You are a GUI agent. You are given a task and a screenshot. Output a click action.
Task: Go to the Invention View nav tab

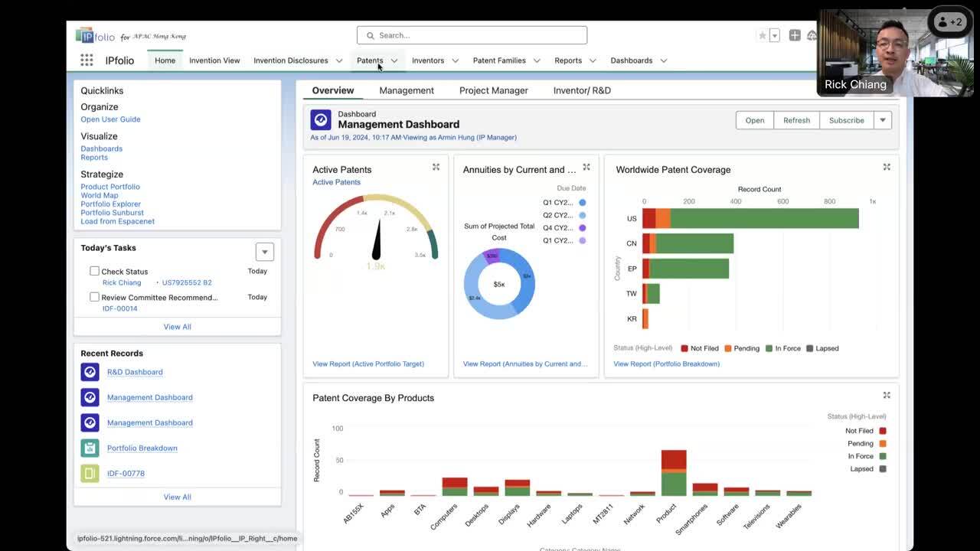pos(214,60)
